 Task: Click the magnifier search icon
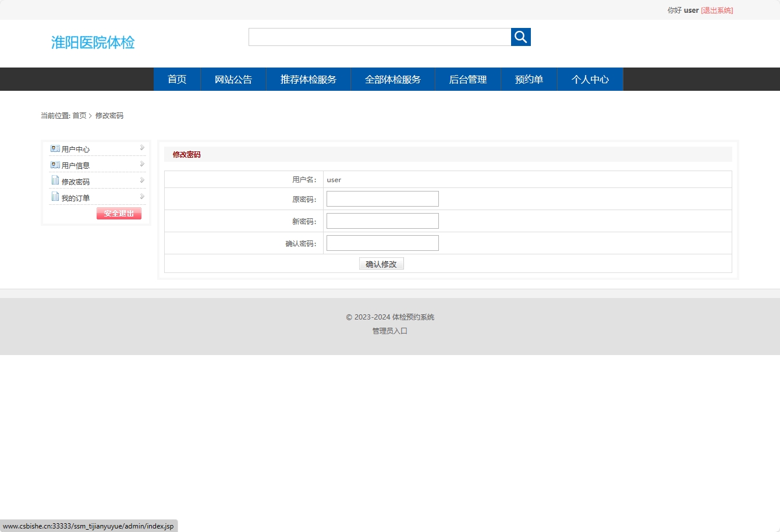click(x=520, y=37)
